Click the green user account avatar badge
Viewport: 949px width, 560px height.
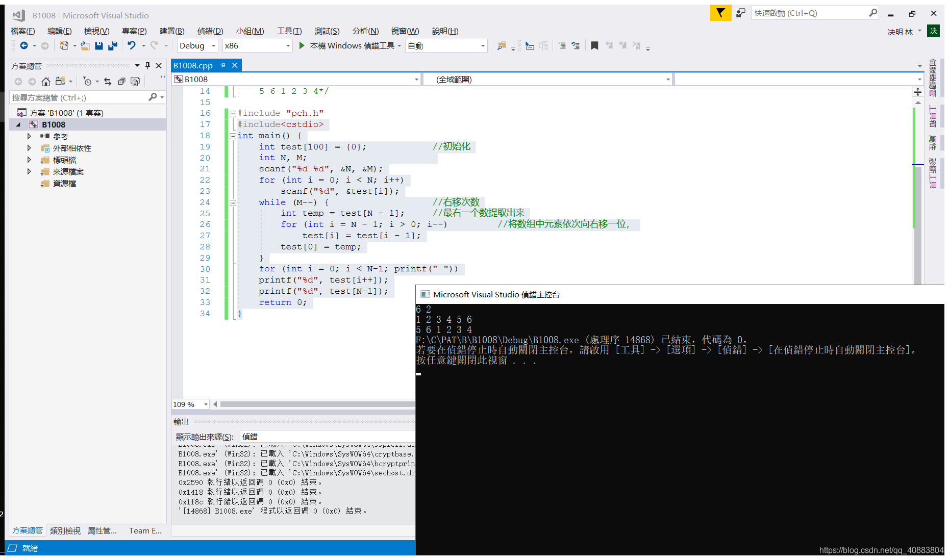[x=934, y=31]
